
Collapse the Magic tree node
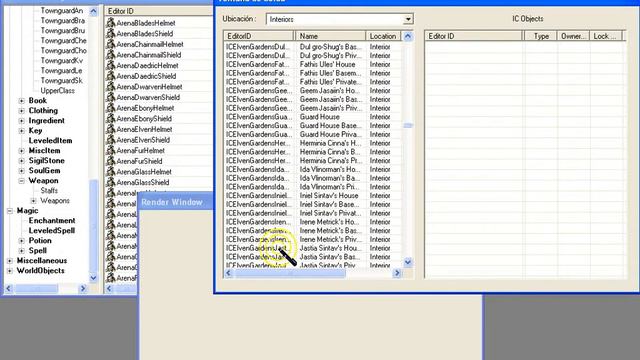10,211
